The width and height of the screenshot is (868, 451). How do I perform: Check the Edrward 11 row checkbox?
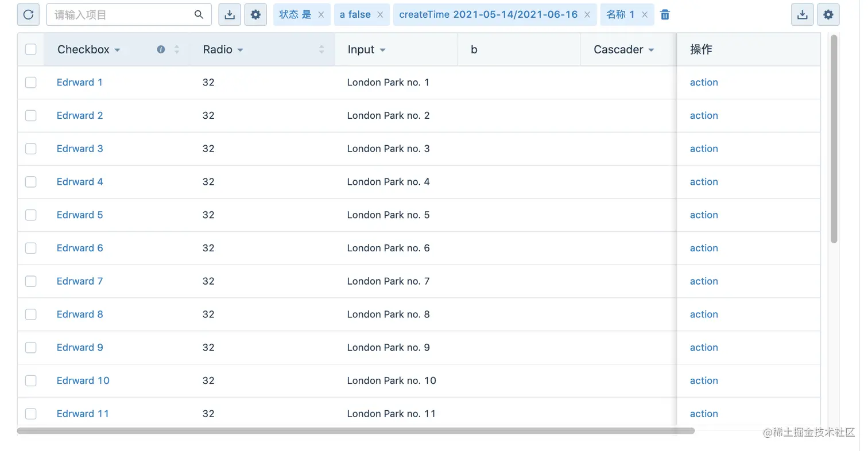31,414
